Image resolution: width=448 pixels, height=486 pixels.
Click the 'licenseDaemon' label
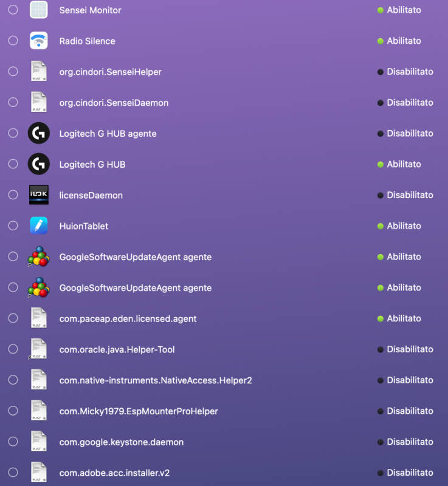(91, 195)
